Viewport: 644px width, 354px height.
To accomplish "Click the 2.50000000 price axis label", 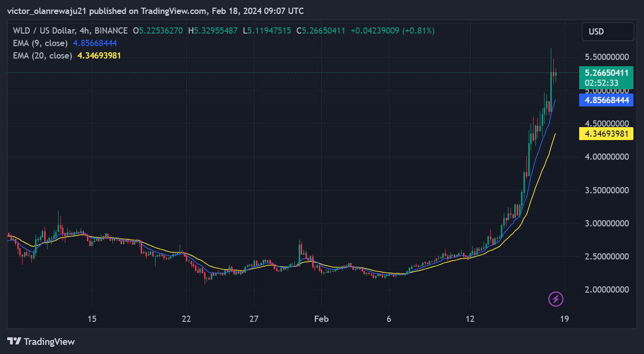I will 607,257.
